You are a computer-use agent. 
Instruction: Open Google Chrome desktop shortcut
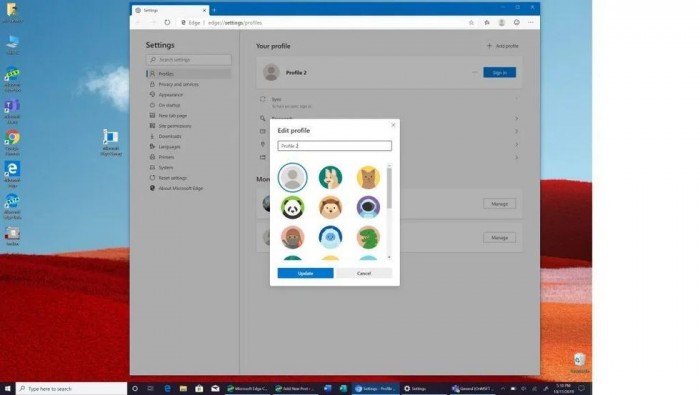coord(12,143)
